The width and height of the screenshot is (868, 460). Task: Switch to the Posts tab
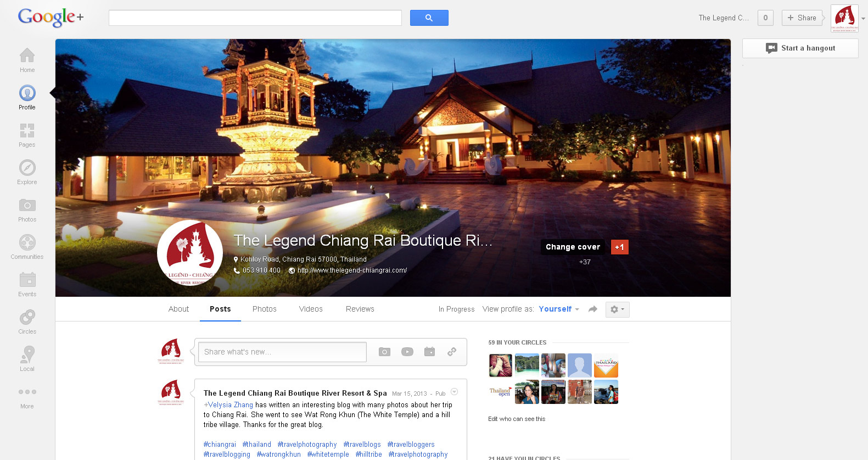[x=220, y=309]
